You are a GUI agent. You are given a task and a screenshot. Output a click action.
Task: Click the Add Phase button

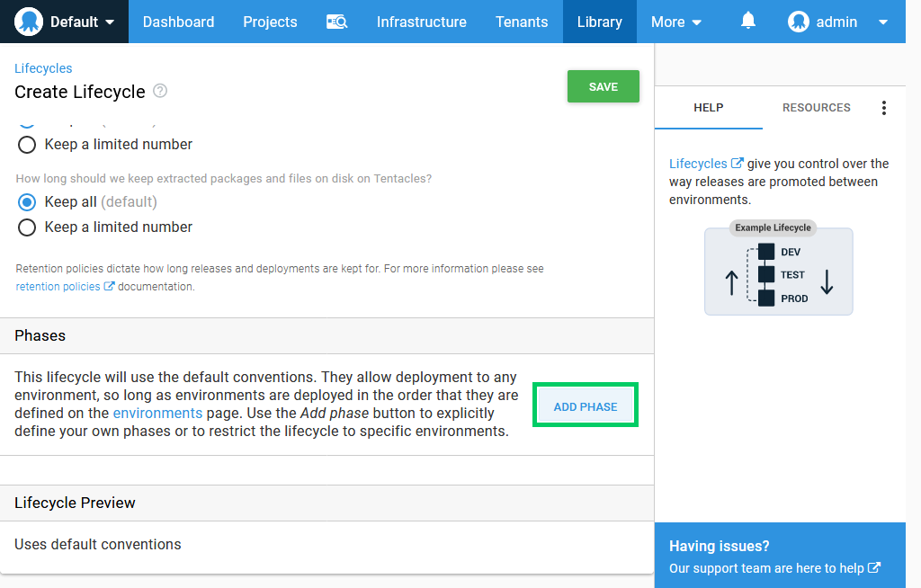(x=585, y=406)
